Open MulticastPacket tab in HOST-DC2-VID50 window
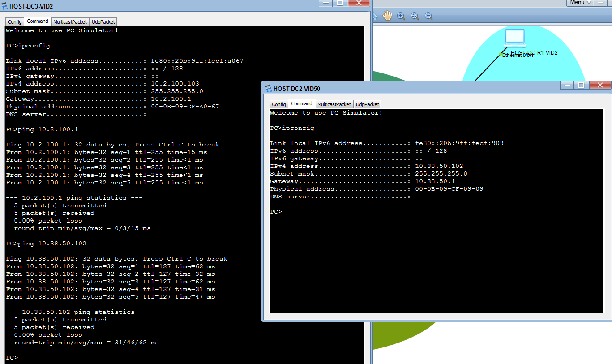The height and width of the screenshot is (364, 612). (335, 104)
